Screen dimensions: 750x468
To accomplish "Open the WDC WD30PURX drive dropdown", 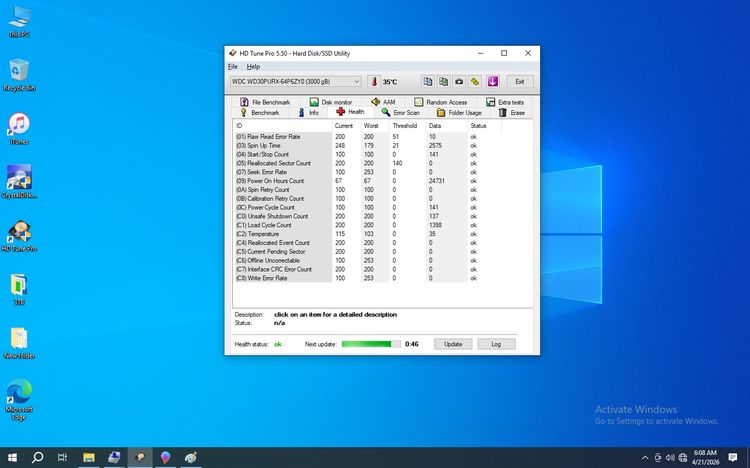I will (x=295, y=82).
